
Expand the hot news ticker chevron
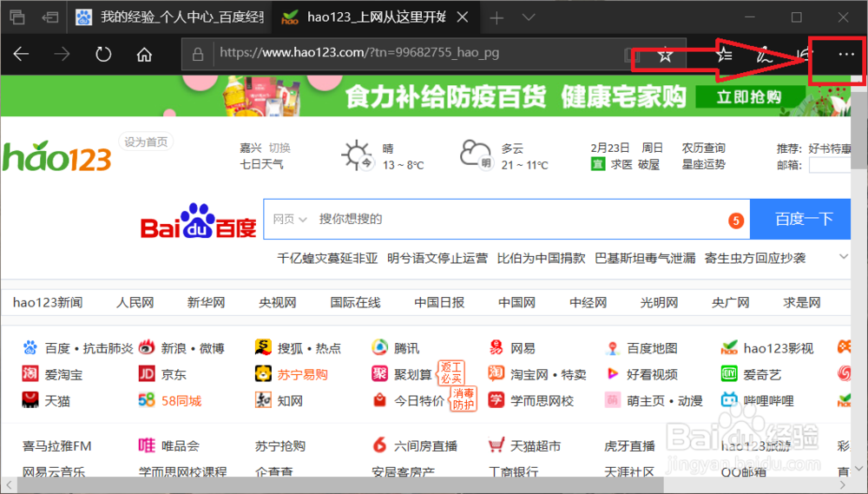tap(844, 256)
